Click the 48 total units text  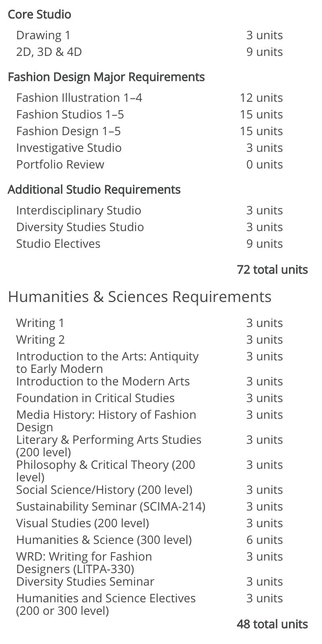point(272,624)
